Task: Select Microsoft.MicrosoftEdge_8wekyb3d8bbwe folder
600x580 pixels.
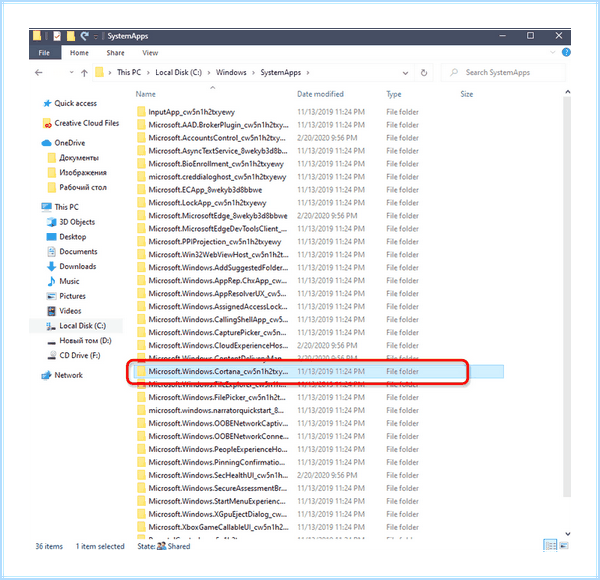Action: [x=218, y=216]
